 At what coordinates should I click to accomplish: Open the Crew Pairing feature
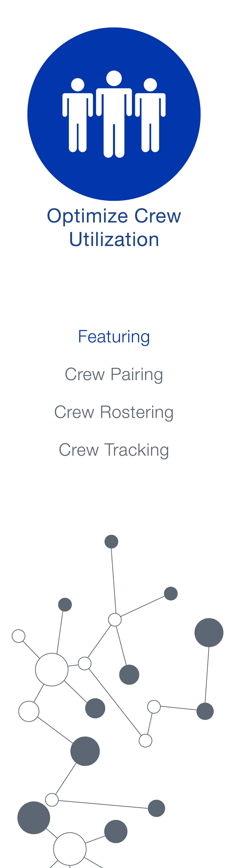[114, 374]
